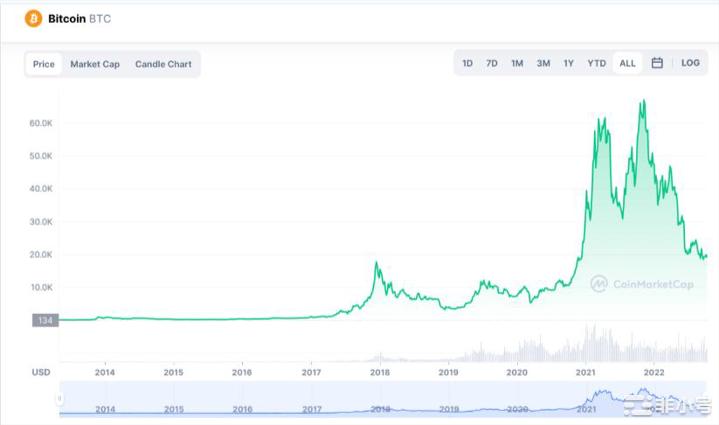Select the 1D time range
This screenshot has height=425, width=719.
(467, 63)
